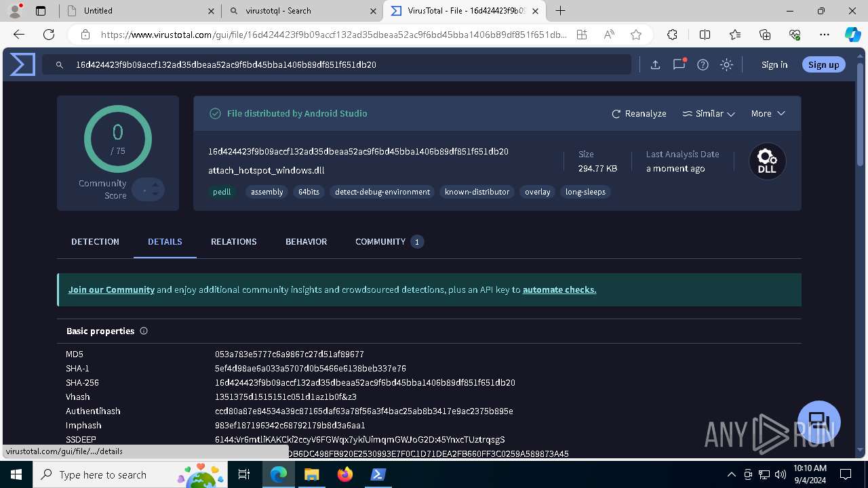Click the Sign up button
This screenshot has height=488, width=868.
tap(824, 64)
